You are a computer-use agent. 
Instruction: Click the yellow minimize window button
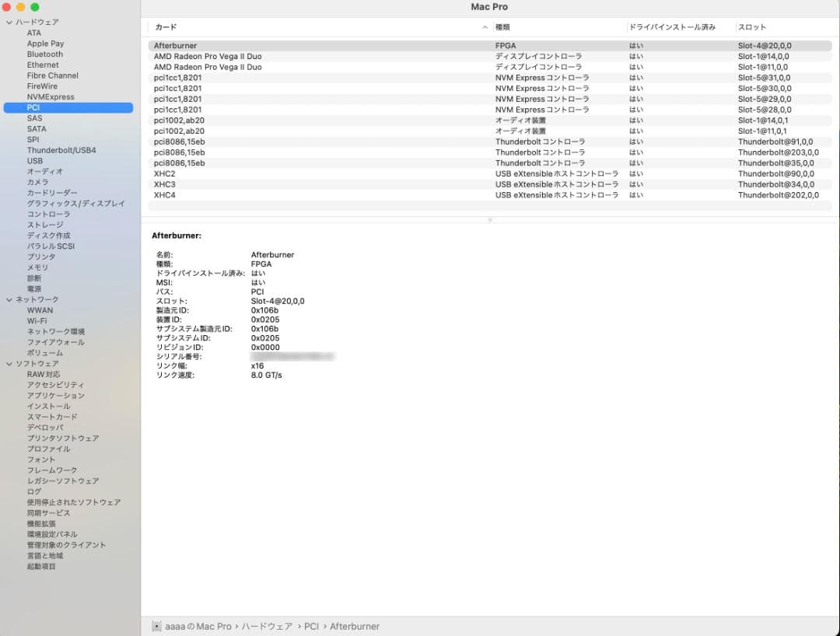pos(21,7)
